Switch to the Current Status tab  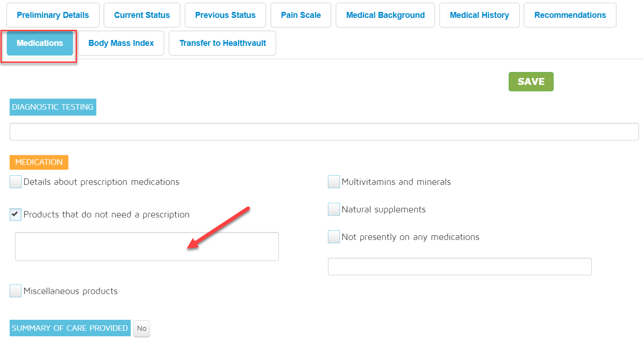142,15
